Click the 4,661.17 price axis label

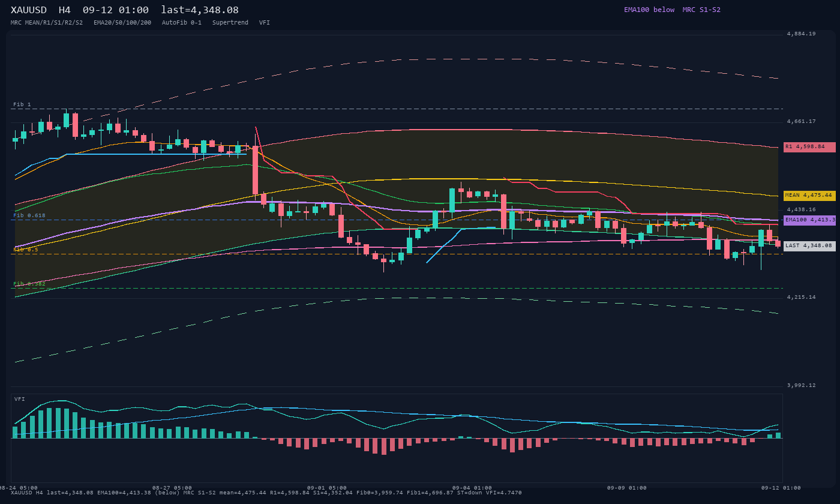802,122
